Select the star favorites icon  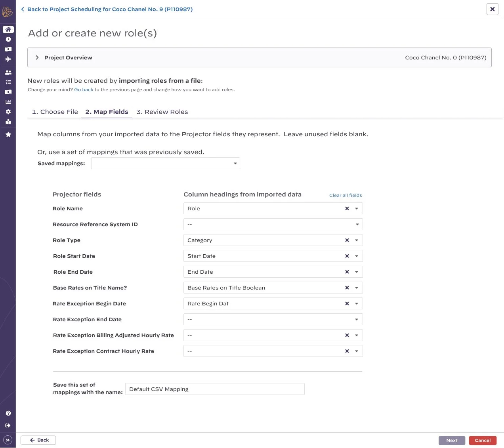coord(8,134)
